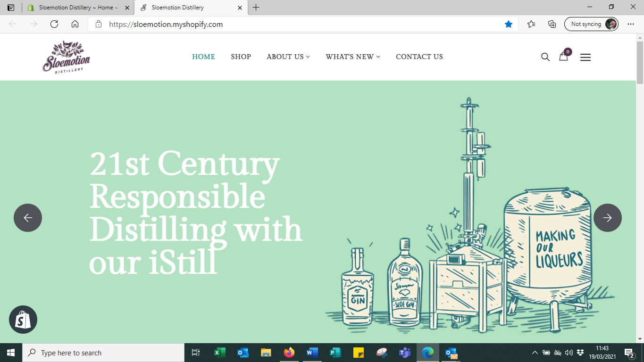
Task: Click the Shopify chat bag icon
Action: click(23, 320)
